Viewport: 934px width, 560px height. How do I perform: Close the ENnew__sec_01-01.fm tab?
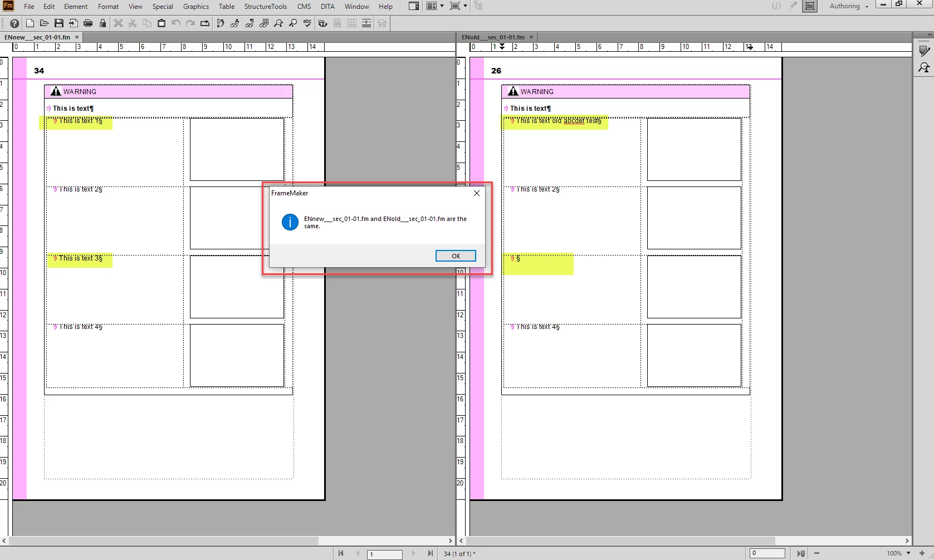[77, 37]
